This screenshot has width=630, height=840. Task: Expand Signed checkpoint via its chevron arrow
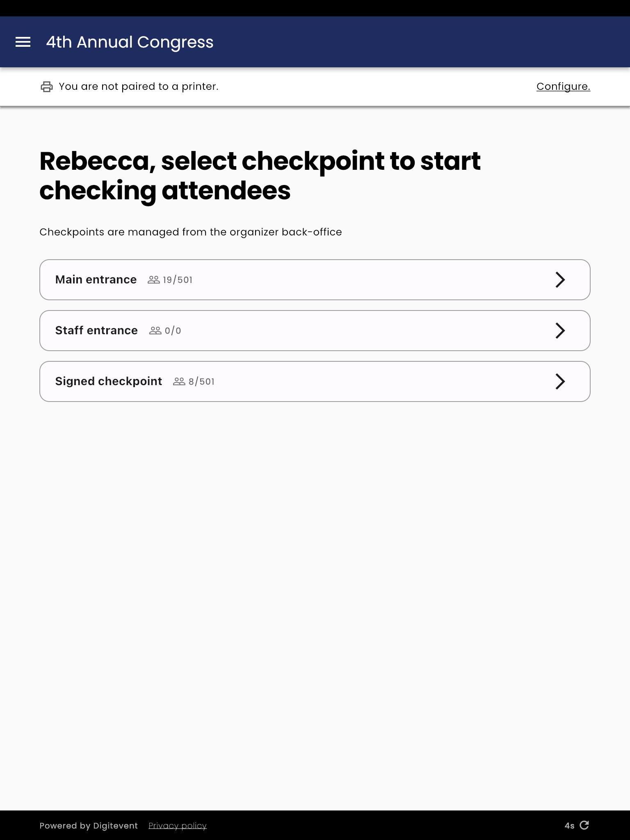coord(560,381)
